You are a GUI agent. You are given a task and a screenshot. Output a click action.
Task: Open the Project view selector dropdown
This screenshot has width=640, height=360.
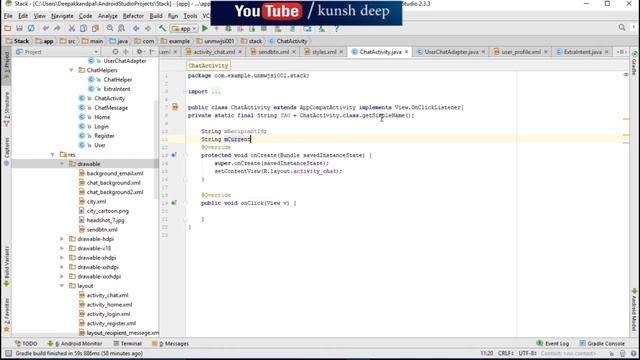(x=57, y=52)
